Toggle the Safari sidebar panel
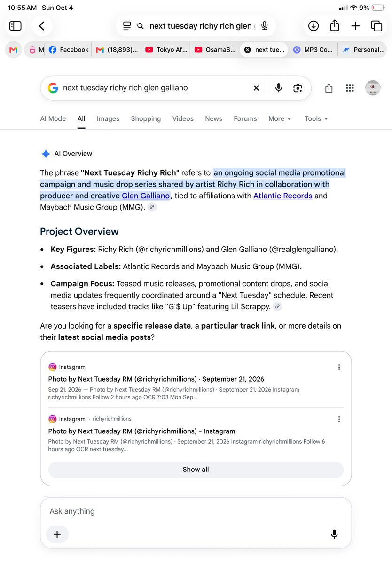Image resolution: width=392 pixels, height=564 pixels. click(x=15, y=26)
